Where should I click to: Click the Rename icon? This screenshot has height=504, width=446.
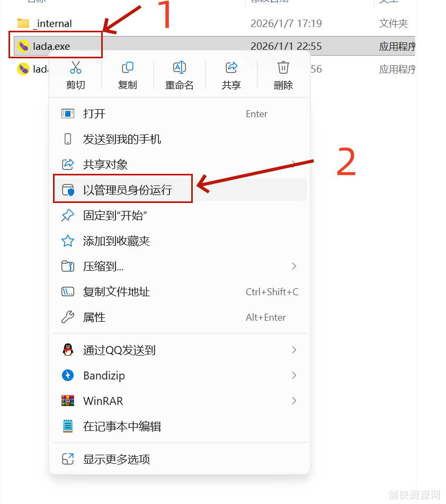tap(179, 67)
